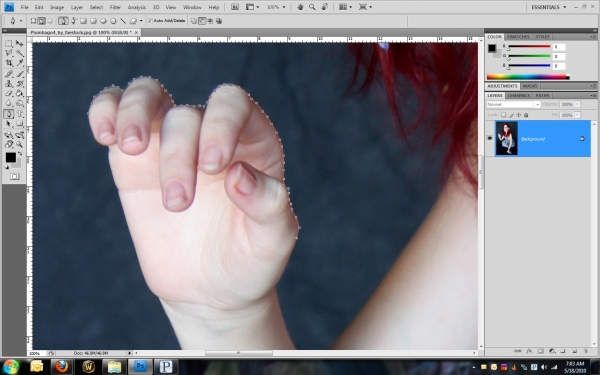Viewport: 600px width, 375px height.
Task: Click on the red R color slider
Action: point(528,47)
